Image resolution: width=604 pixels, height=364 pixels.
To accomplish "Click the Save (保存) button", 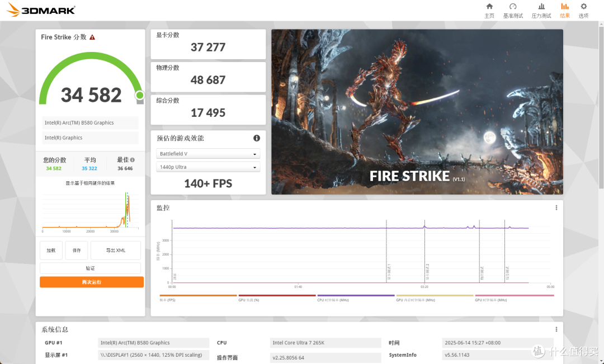I will point(77,250).
